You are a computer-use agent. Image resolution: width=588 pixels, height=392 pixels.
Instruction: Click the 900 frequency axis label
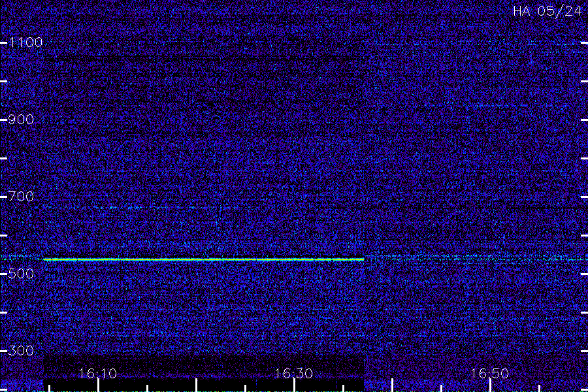(x=21, y=120)
